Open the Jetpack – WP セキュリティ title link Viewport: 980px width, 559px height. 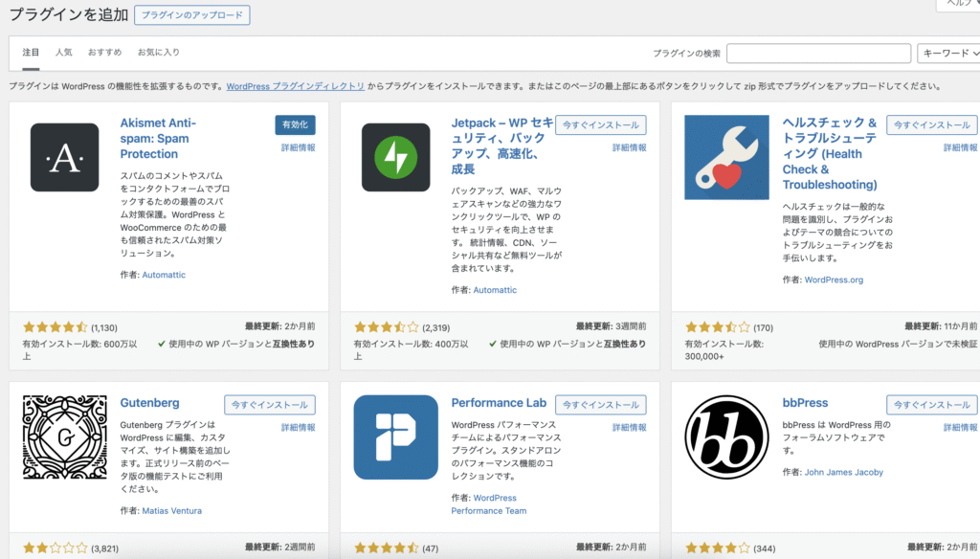[x=502, y=145]
